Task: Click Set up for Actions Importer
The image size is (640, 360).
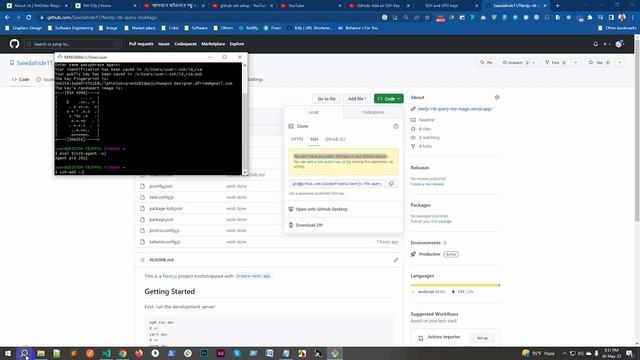Action: pos(482,338)
